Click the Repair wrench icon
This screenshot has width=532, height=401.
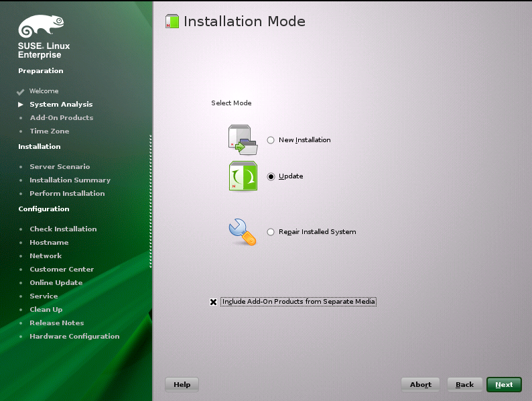(x=243, y=232)
